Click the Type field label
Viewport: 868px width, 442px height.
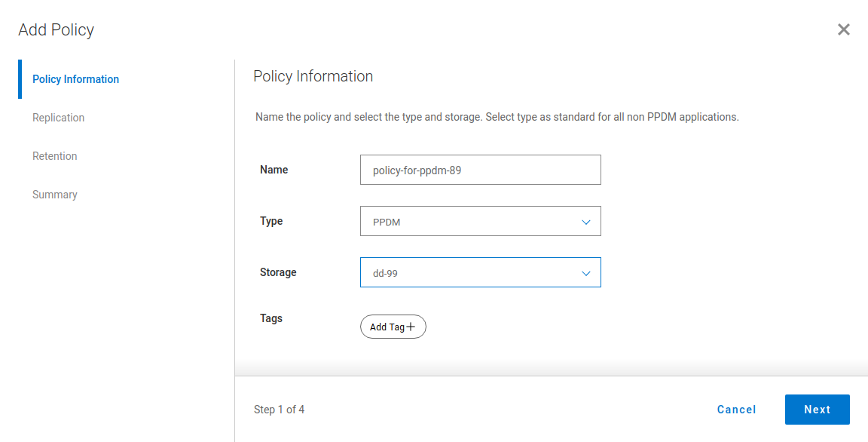[271, 221]
